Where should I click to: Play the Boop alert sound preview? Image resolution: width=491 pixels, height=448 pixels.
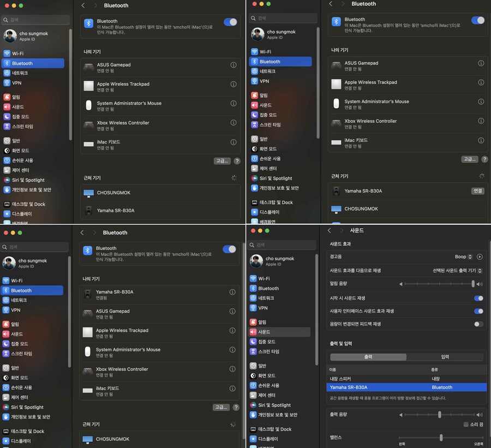coord(480,256)
